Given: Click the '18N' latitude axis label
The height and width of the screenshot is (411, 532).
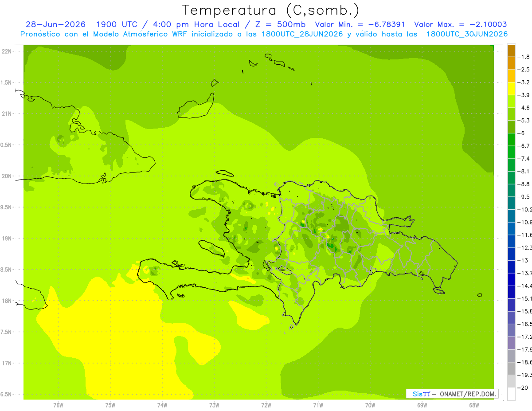Looking at the screenshot, I should pos(7,301).
